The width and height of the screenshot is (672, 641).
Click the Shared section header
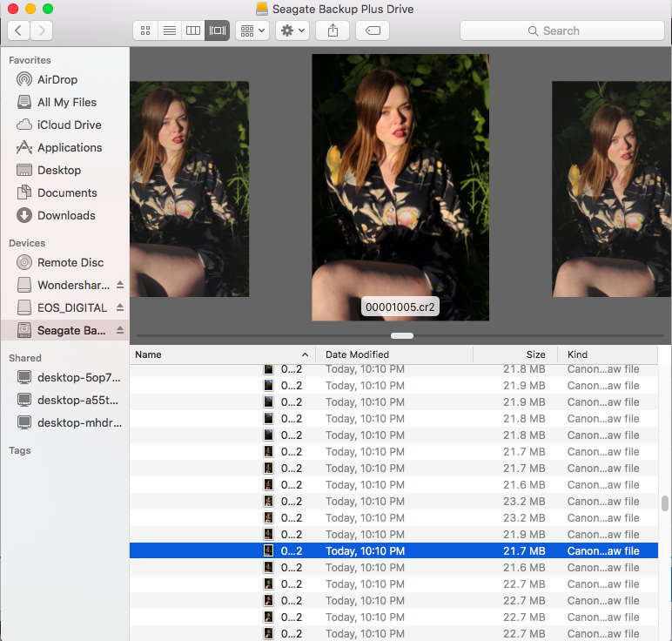pos(25,358)
